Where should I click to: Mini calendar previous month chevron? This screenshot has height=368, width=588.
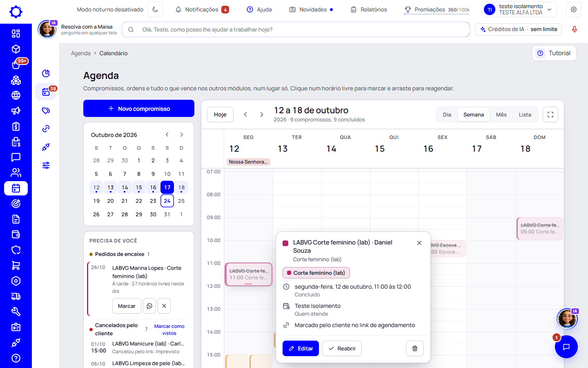click(167, 135)
